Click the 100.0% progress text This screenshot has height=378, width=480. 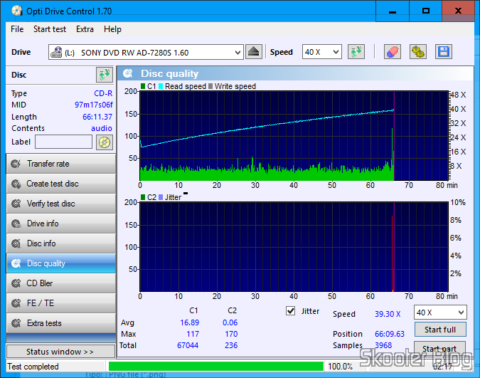[340, 367]
